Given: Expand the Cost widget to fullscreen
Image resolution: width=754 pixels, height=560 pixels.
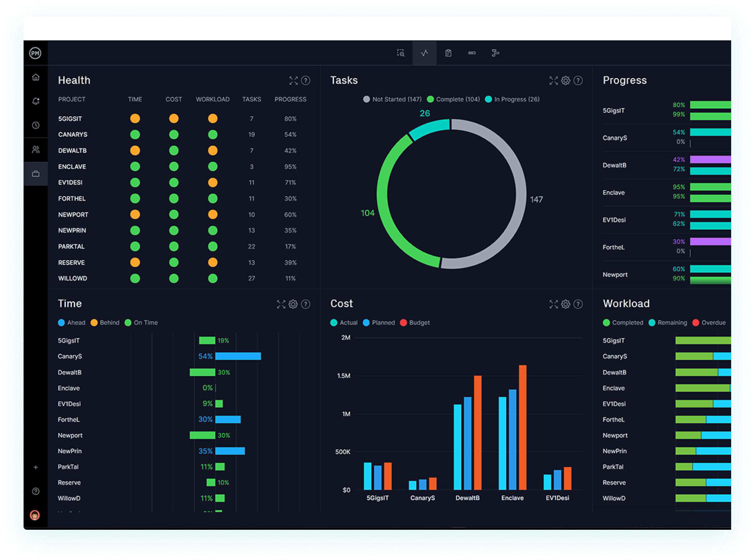Looking at the screenshot, I should pyautogui.click(x=553, y=305).
